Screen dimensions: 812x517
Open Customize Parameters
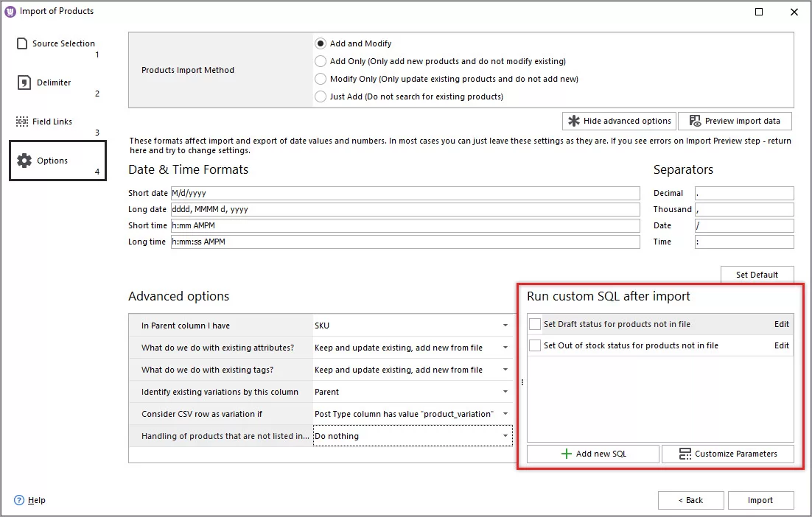(x=727, y=454)
